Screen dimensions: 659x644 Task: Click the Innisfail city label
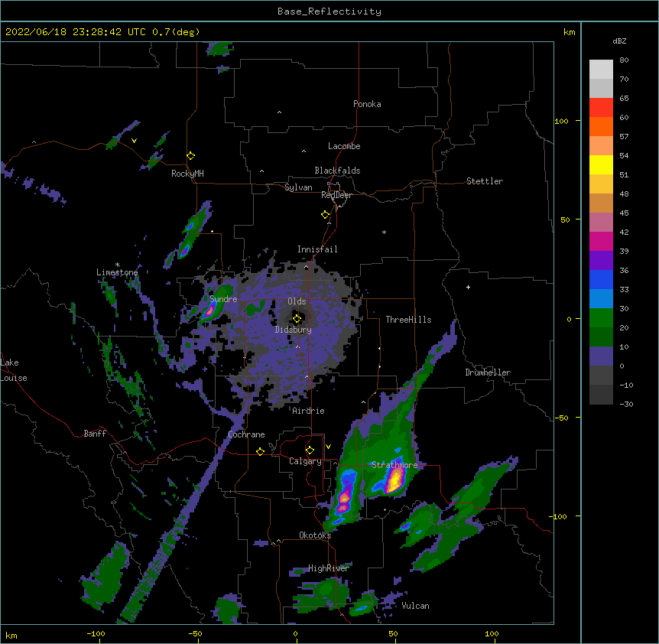coord(317,249)
